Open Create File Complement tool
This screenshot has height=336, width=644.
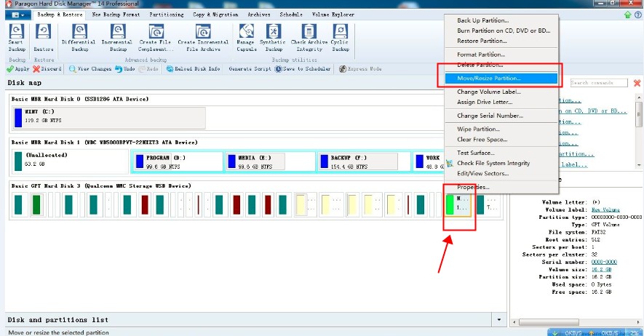[x=156, y=37]
